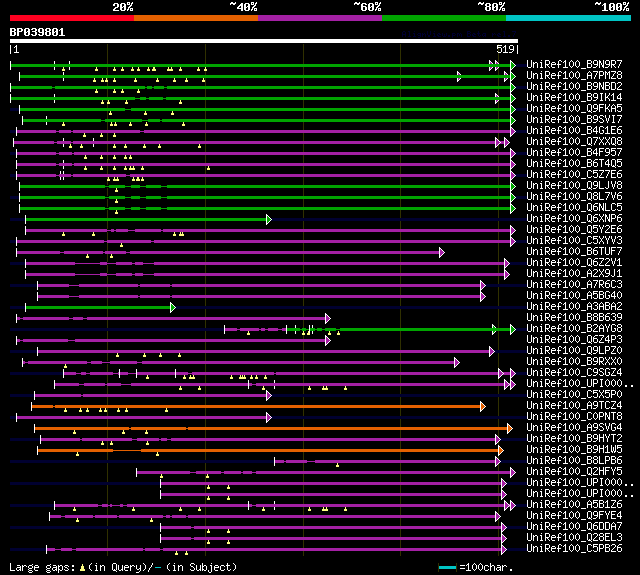Pick the UniRef100_B2AYG8 label
640x575 pixels.
pos(574,329)
